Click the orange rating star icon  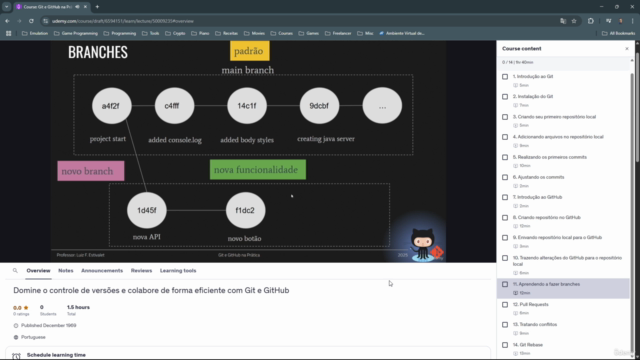tap(26, 308)
